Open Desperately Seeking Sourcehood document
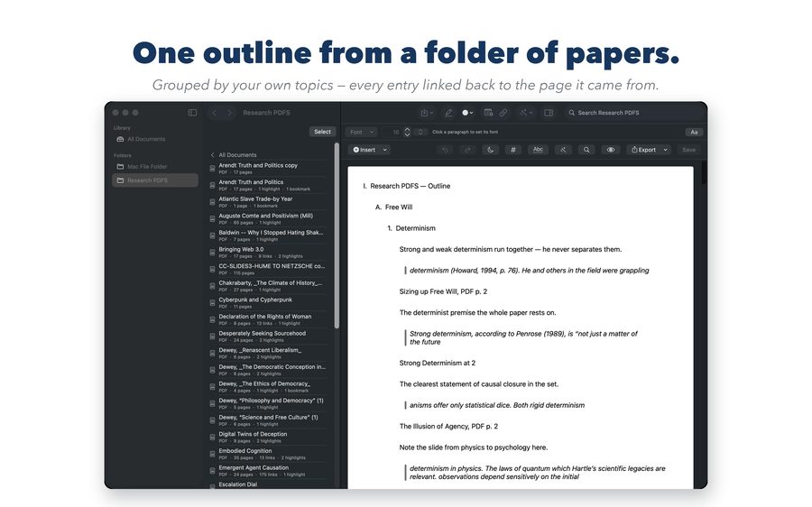This screenshot has height=507, width=812. click(x=268, y=336)
